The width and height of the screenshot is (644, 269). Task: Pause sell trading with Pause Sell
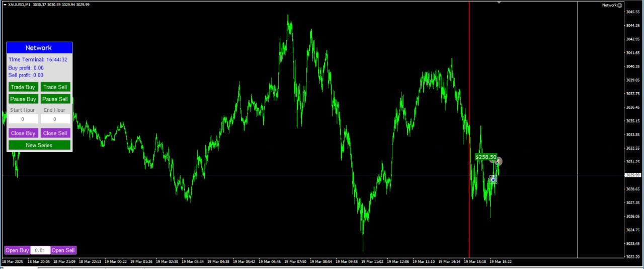[55, 99]
